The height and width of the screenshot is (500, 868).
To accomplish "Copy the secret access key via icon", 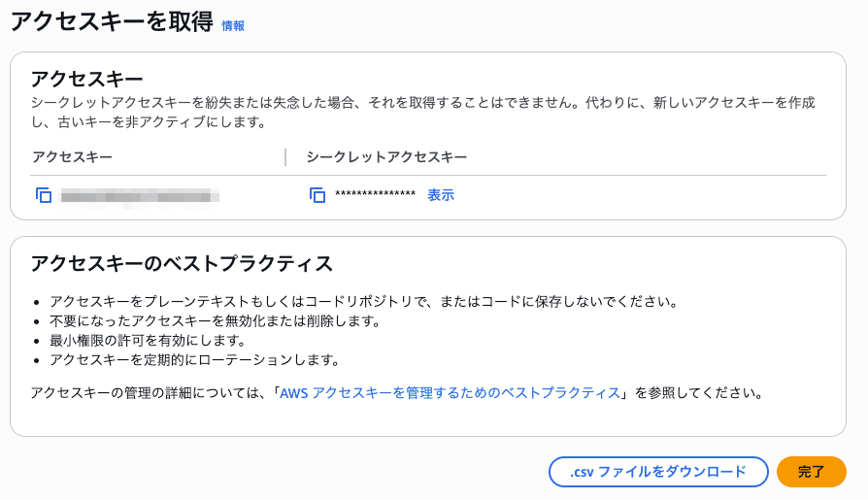I will coord(317,195).
